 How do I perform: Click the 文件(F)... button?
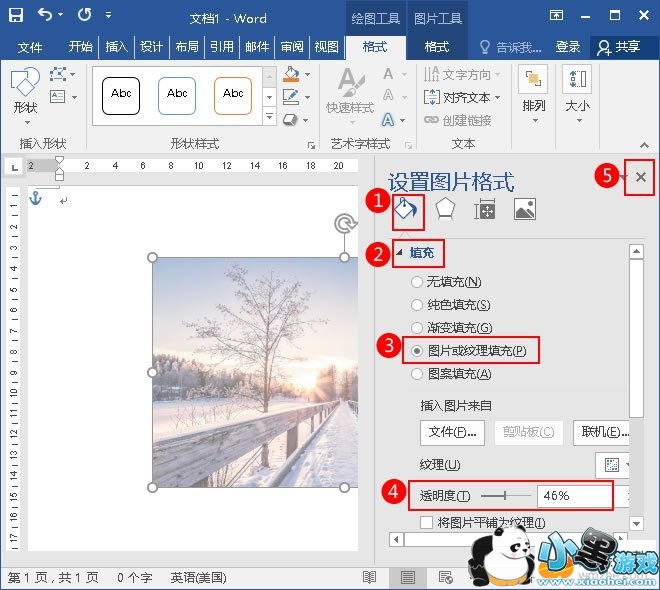tap(453, 432)
